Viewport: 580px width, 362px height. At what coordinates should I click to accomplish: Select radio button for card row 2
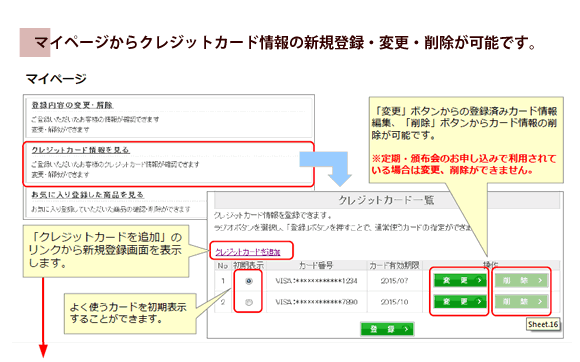(x=249, y=302)
